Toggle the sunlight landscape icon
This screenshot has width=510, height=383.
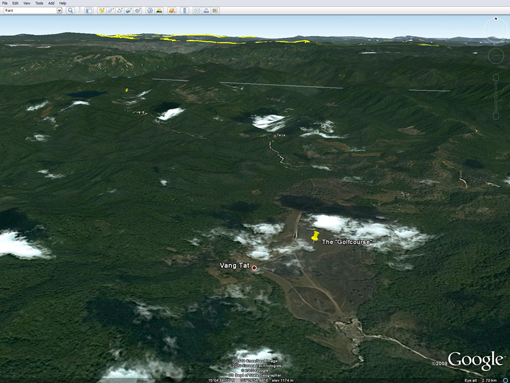tap(159, 10)
